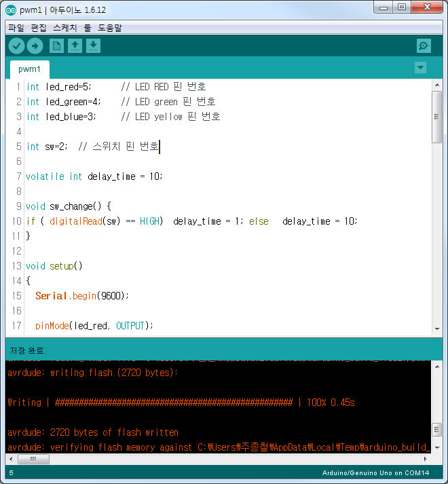Click the 'HIGH' constant on line 10

[150, 221]
